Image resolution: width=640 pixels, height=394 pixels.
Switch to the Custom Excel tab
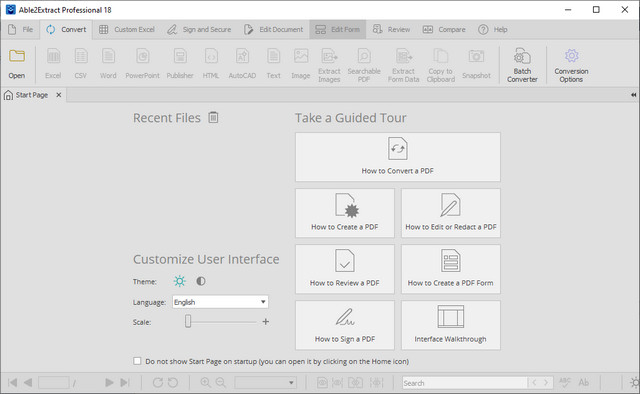127,29
